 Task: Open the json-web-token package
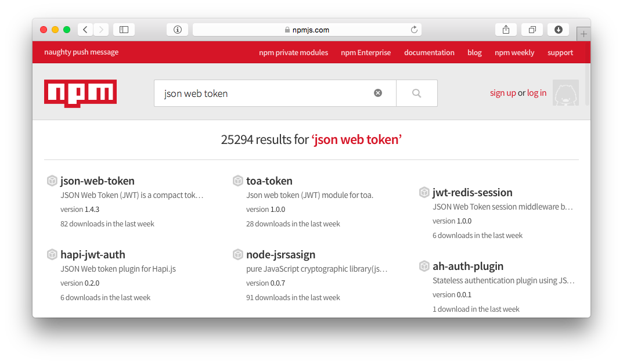click(98, 181)
